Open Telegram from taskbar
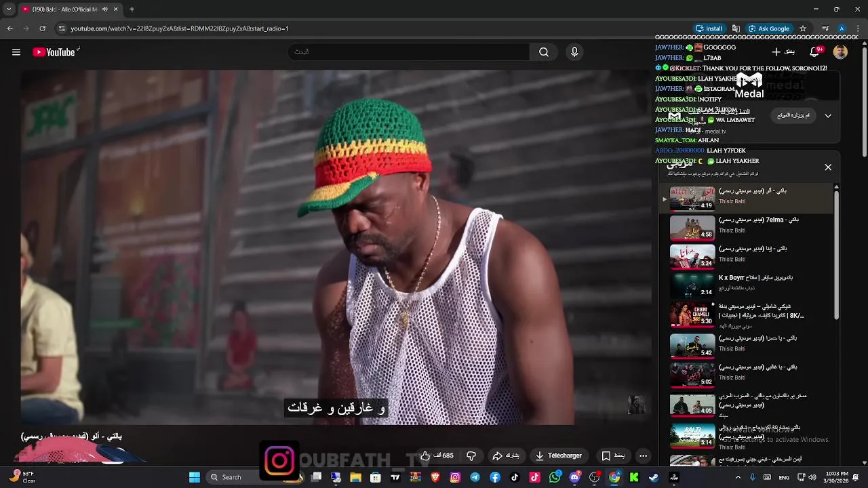This screenshot has height=488, width=868. (x=475, y=477)
